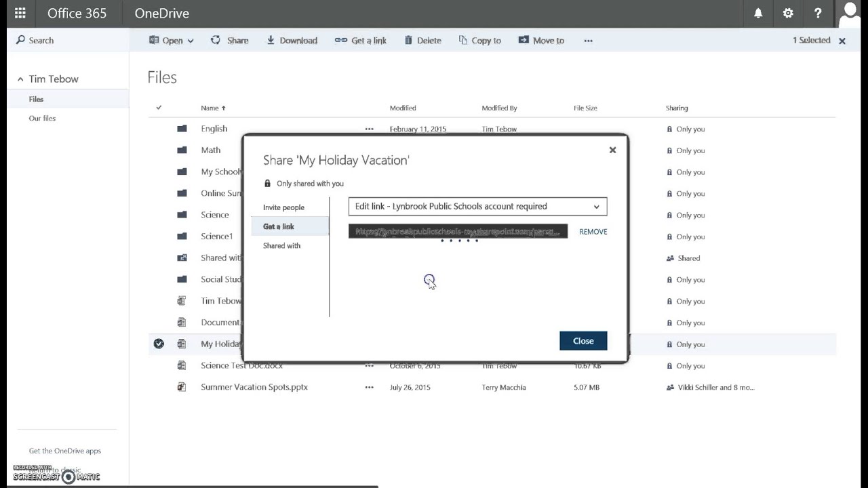The image size is (868, 488).
Task: Open the help question mark icon
Action: [x=818, y=13]
